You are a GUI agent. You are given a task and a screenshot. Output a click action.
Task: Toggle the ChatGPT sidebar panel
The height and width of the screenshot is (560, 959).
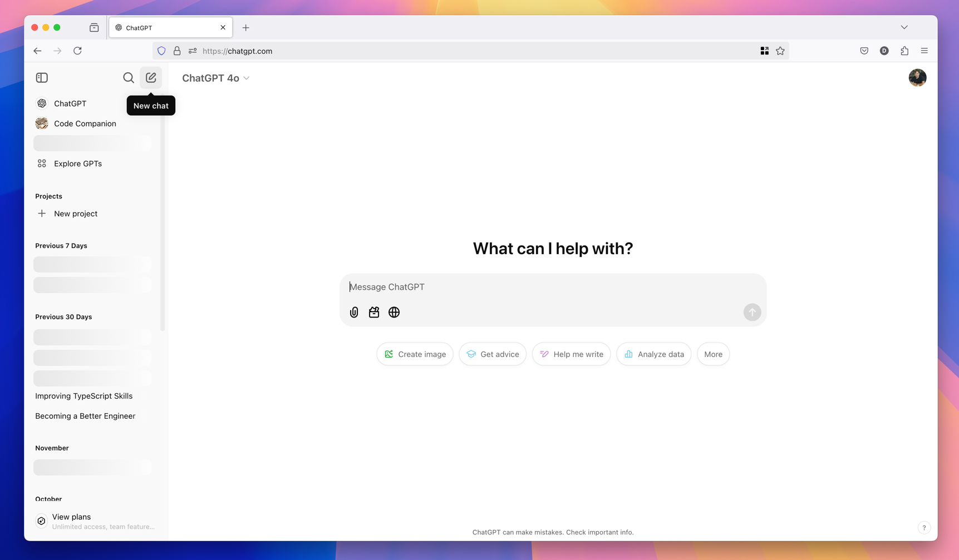coord(42,78)
